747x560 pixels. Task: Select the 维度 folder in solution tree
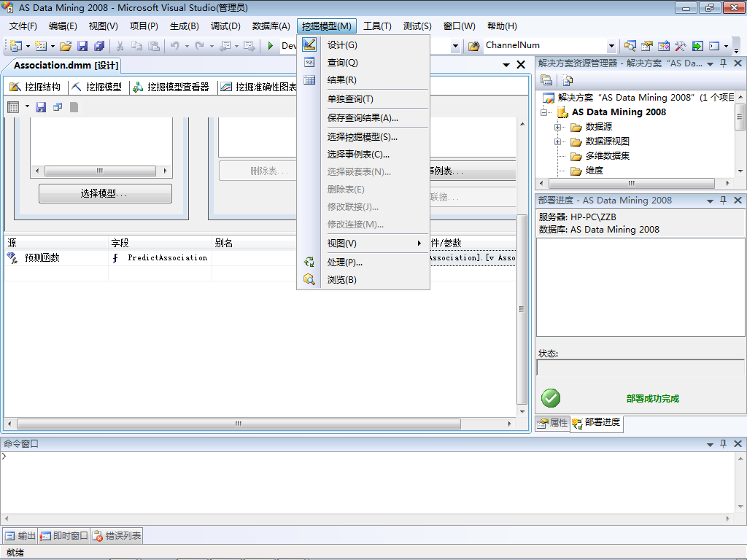pyautogui.click(x=587, y=171)
